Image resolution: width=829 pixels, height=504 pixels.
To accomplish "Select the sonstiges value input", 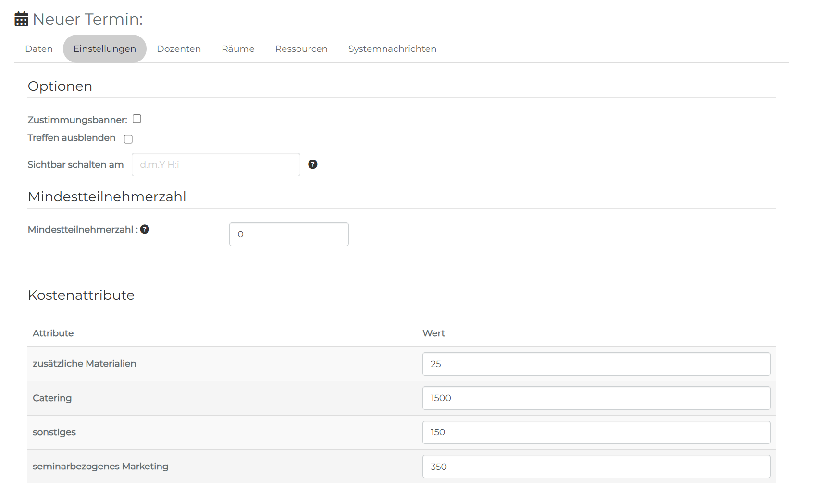I will click(x=596, y=432).
